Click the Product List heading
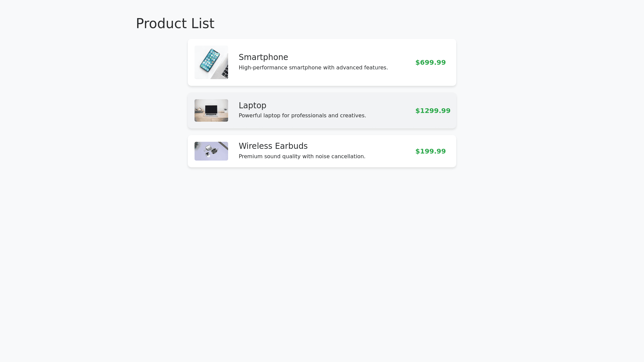Screen dimensions: 644x362 click(175, 23)
